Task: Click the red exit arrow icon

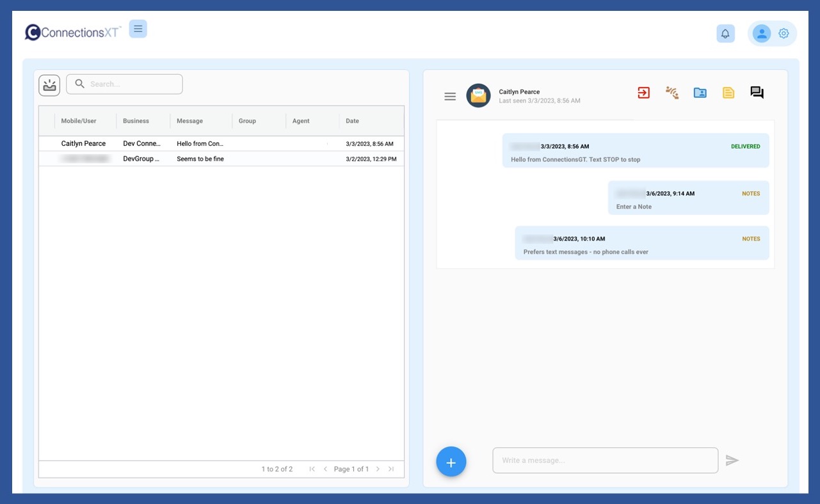Action: pos(643,93)
